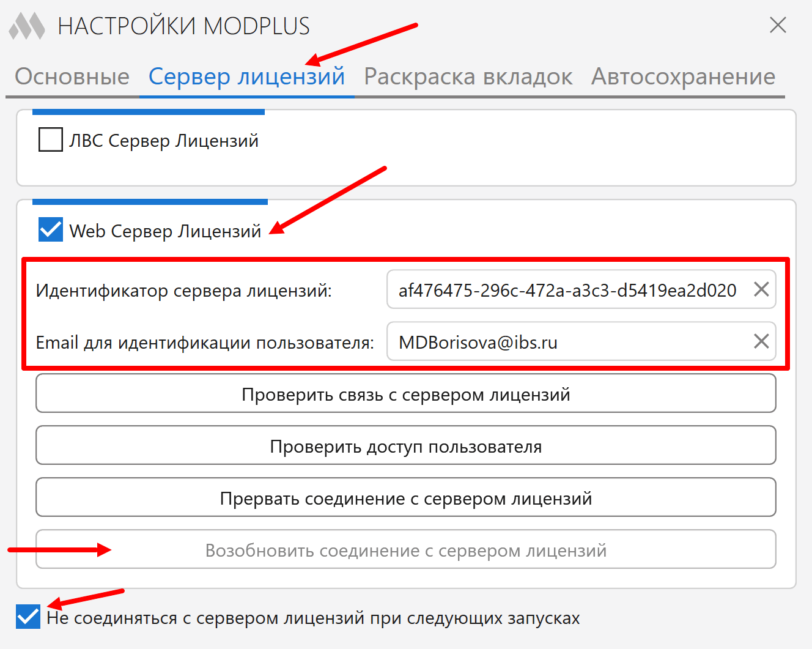Close the ModPlus settings window

[x=778, y=25]
